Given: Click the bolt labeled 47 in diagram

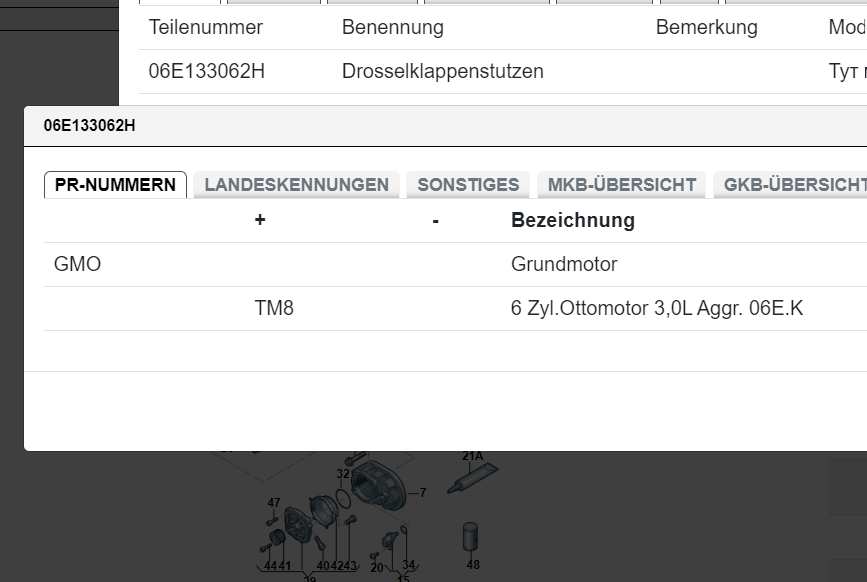Looking at the screenshot, I should [272, 520].
